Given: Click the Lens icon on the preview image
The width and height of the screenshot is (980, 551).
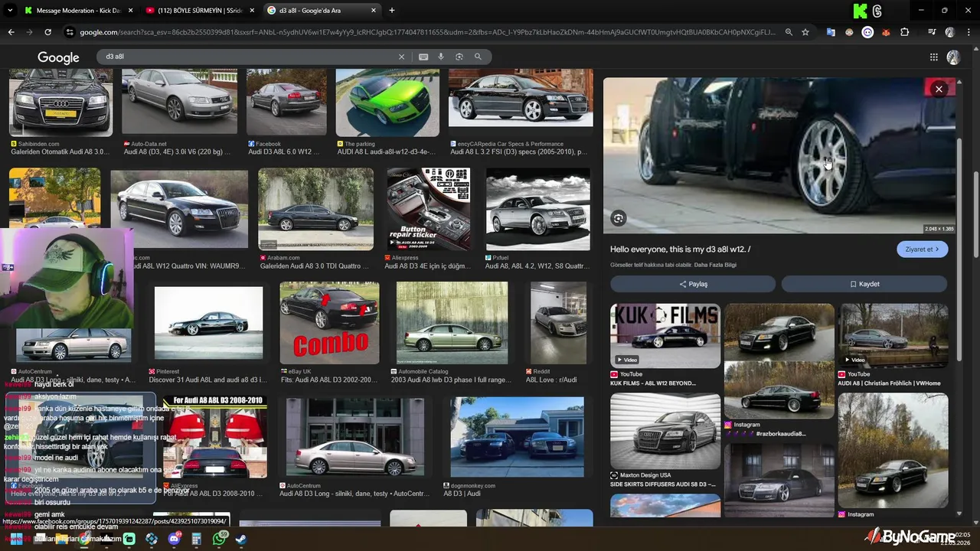Looking at the screenshot, I should (619, 219).
